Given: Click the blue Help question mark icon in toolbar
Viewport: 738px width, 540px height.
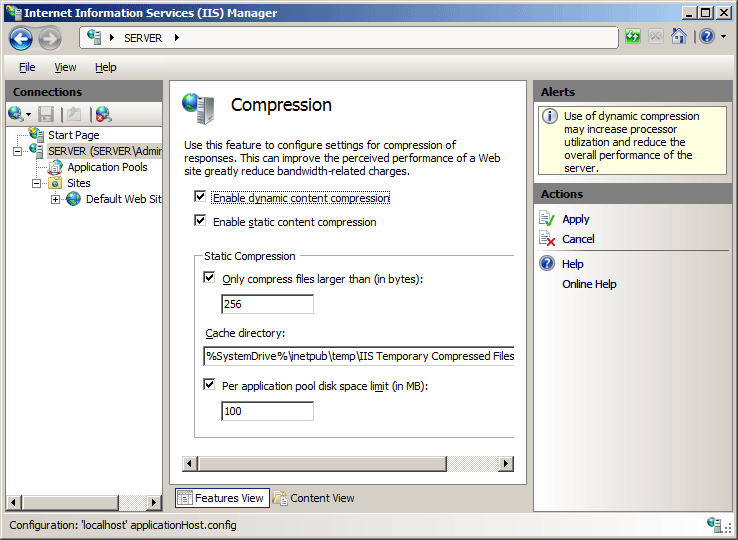Looking at the screenshot, I should click(706, 37).
